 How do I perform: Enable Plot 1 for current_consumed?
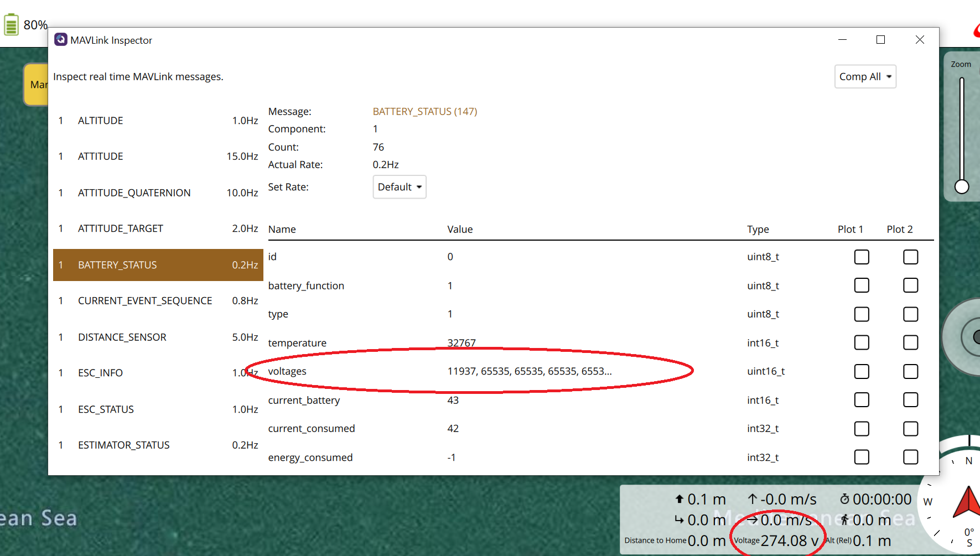862,429
